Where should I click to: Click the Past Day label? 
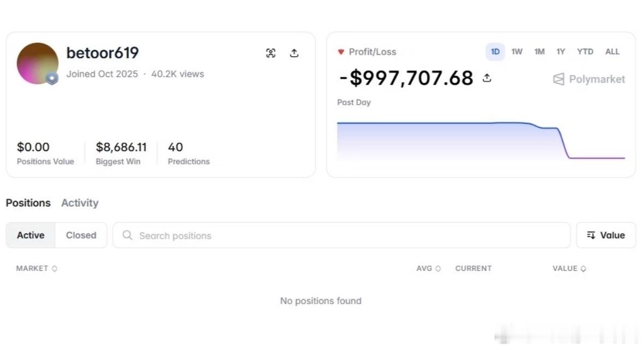click(353, 102)
